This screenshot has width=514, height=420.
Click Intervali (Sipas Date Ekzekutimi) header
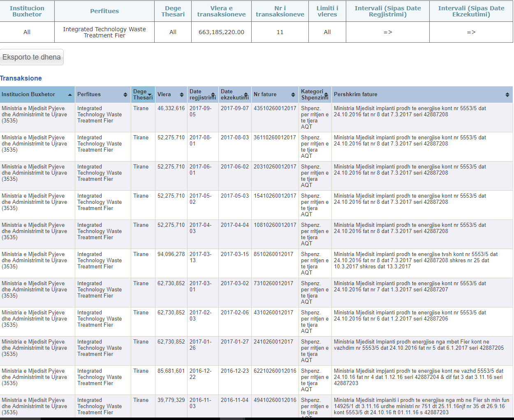tap(471, 11)
